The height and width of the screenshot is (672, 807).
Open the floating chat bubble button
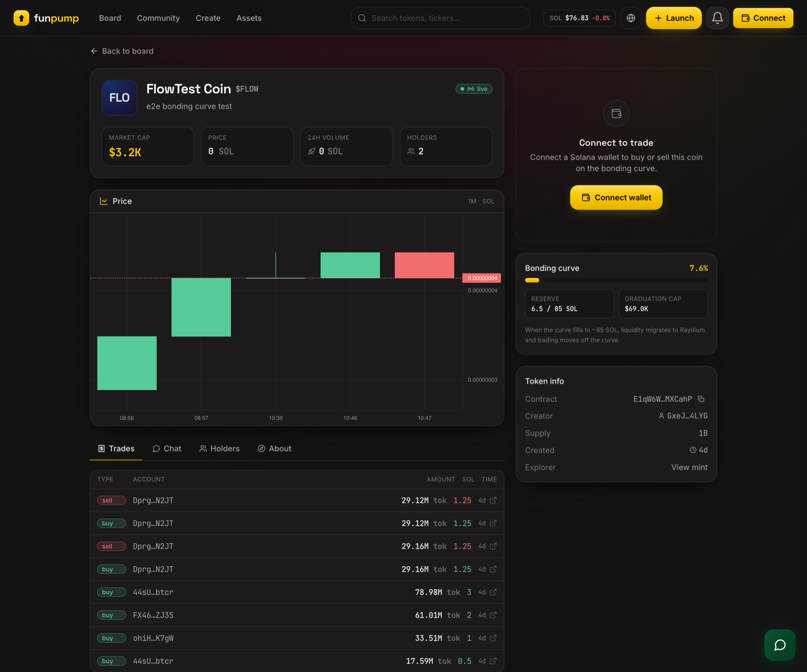(x=780, y=645)
